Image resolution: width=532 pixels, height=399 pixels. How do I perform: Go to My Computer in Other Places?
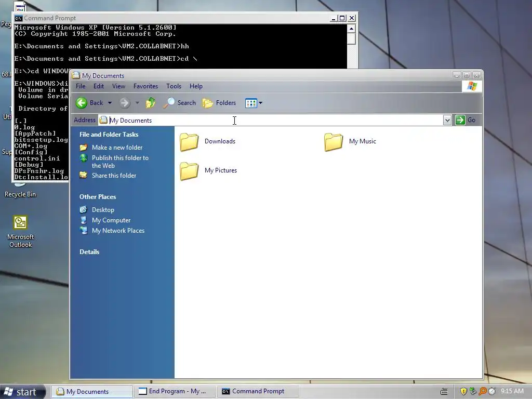click(x=111, y=220)
